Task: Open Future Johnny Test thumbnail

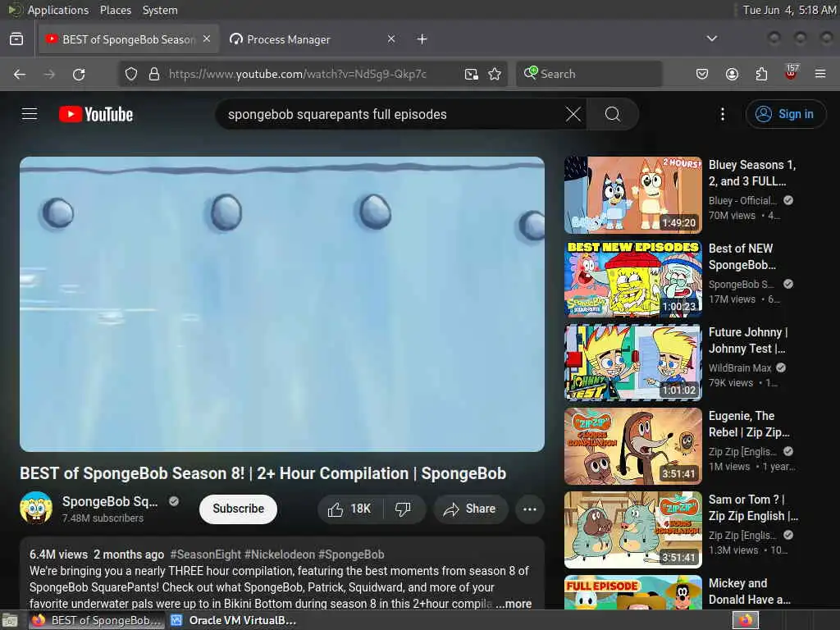Action: tap(633, 362)
